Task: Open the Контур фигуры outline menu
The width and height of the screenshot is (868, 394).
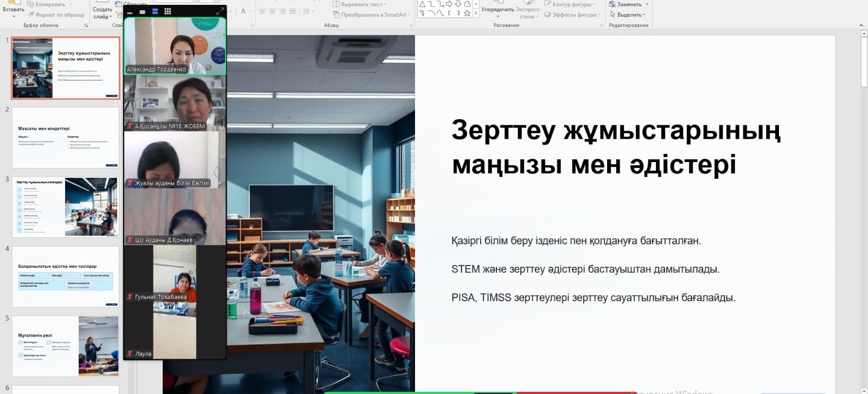Action: point(570,4)
